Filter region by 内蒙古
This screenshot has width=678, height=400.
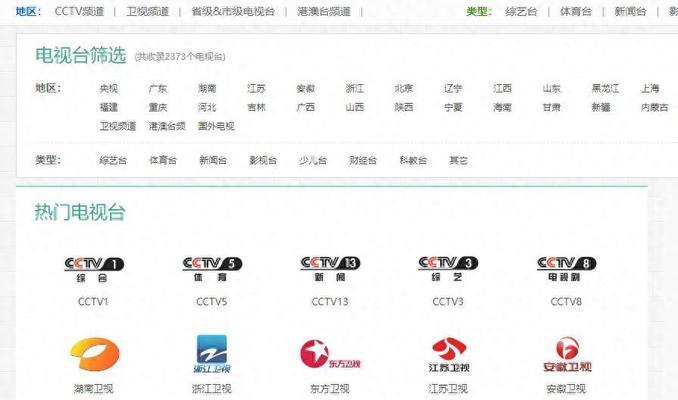pos(655,107)
